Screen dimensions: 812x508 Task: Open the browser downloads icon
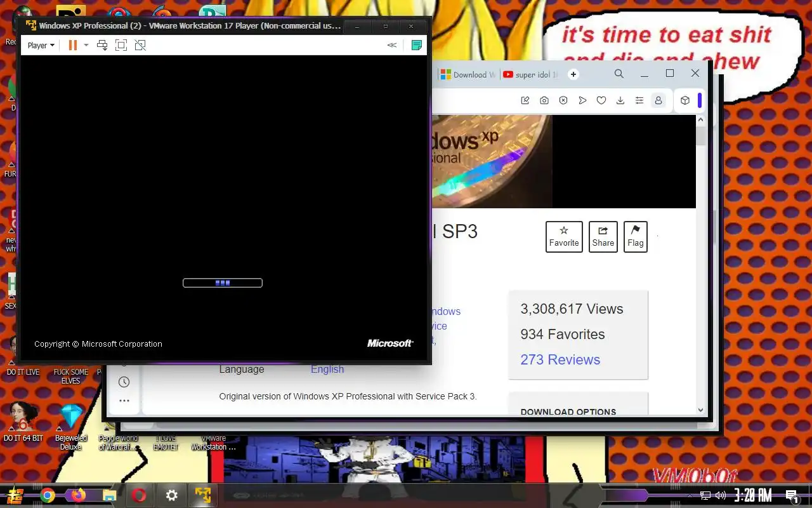point(620,100)
